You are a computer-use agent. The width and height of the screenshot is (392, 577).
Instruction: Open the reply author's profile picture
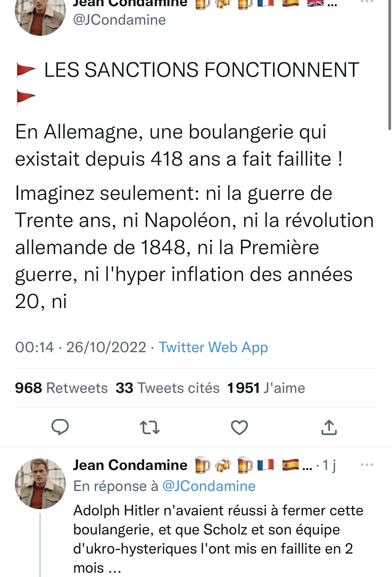pos(40,483)
